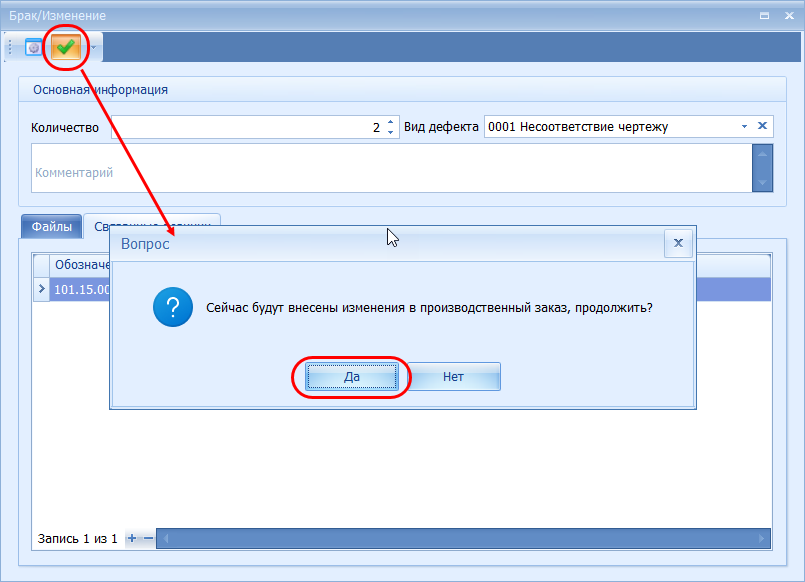The image size is (805, 582).
Task: Open the toolbar options dropdown arrow
Action: tap(93, 47)
